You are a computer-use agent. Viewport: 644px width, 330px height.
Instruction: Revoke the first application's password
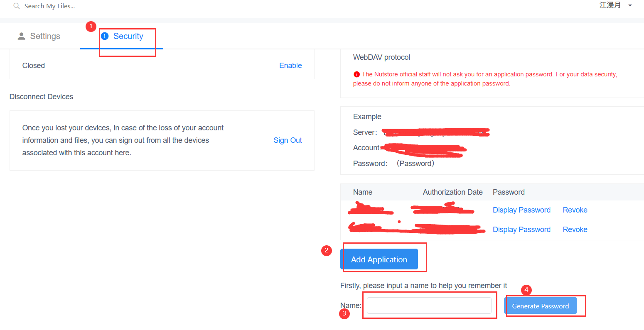point(575,210)
